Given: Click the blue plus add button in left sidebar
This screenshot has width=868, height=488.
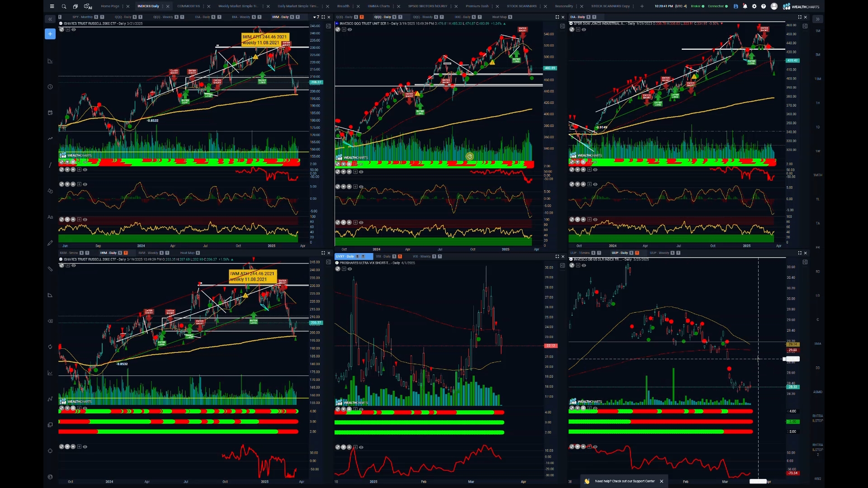Looking at the screenshot, I should coord(50,34).
